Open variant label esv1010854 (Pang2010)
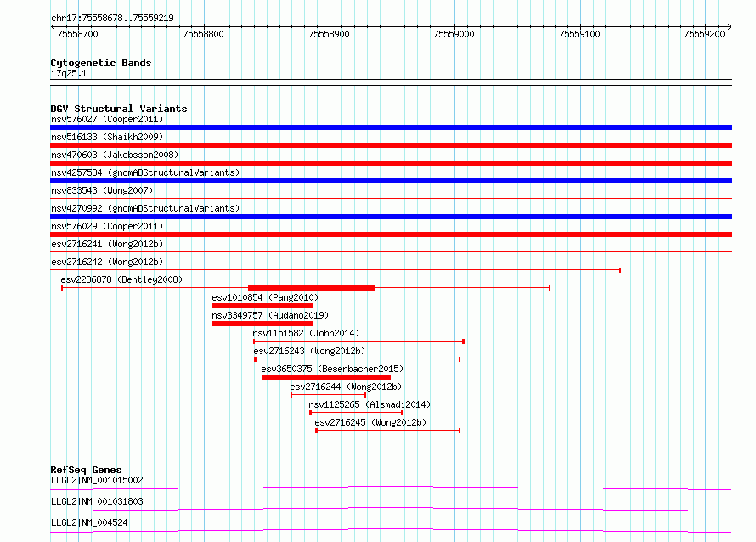 pos(265,297)
